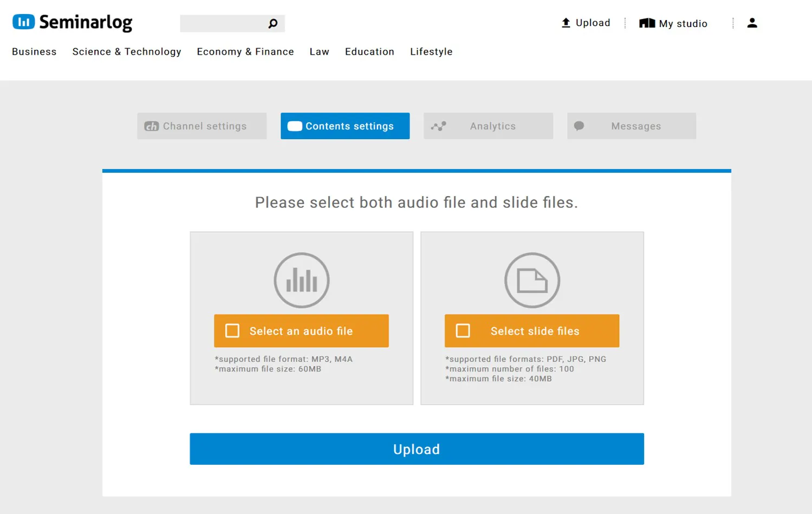Click the Seminarlog logo
Viewport: 812px width, 514px height.
[x=72, y=22]
